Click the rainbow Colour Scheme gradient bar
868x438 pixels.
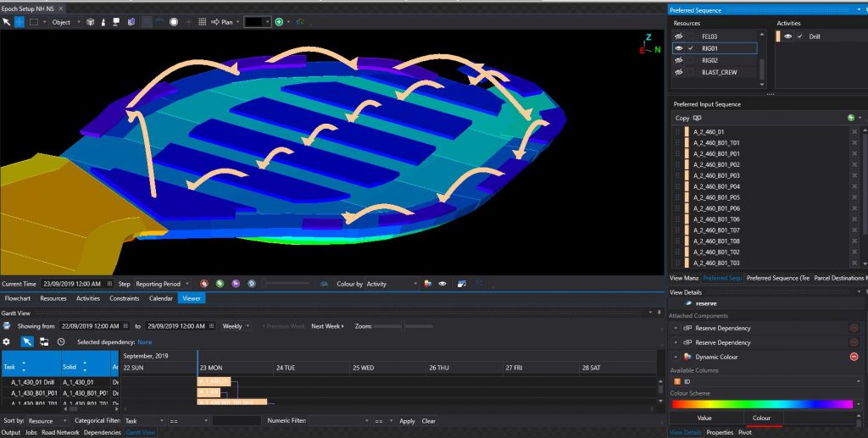click(760, 404)
